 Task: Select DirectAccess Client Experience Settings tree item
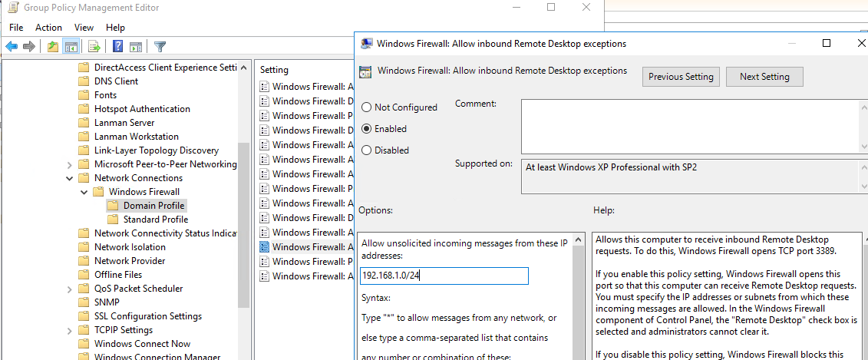166,68
